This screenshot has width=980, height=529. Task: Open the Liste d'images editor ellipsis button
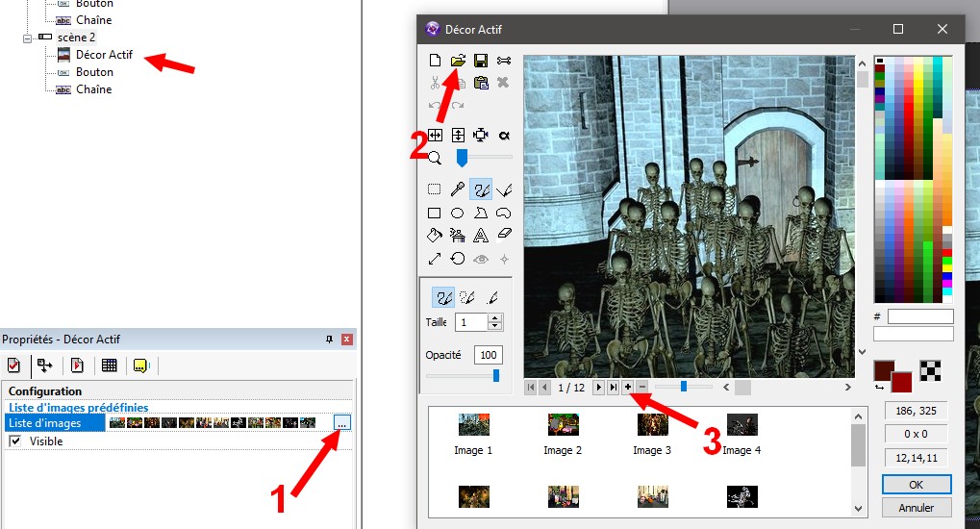[x=341, y=422]
